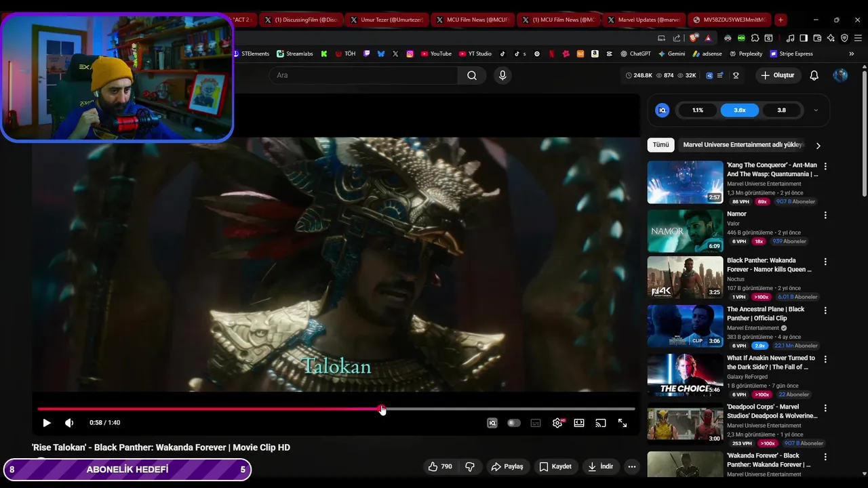The image size is (868, 488).
Task: Open Netflix bookmark icon
Action: tap(551, 54)
